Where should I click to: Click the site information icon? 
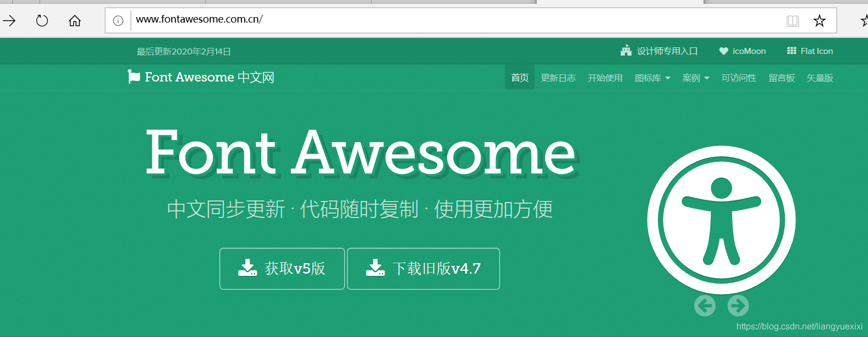pos(118,21)
